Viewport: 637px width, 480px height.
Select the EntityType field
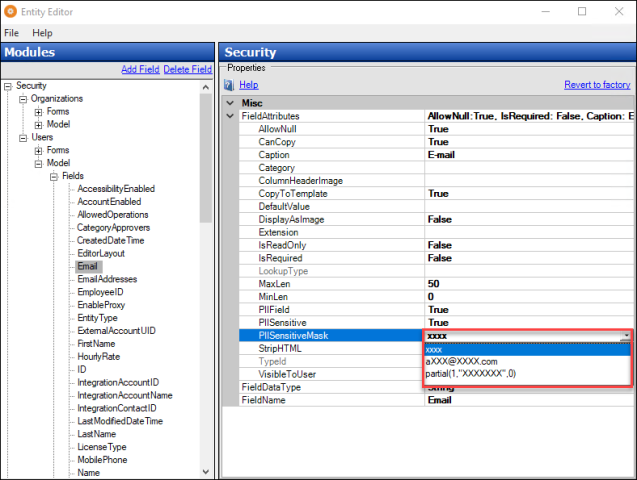(x=97, y=318)
